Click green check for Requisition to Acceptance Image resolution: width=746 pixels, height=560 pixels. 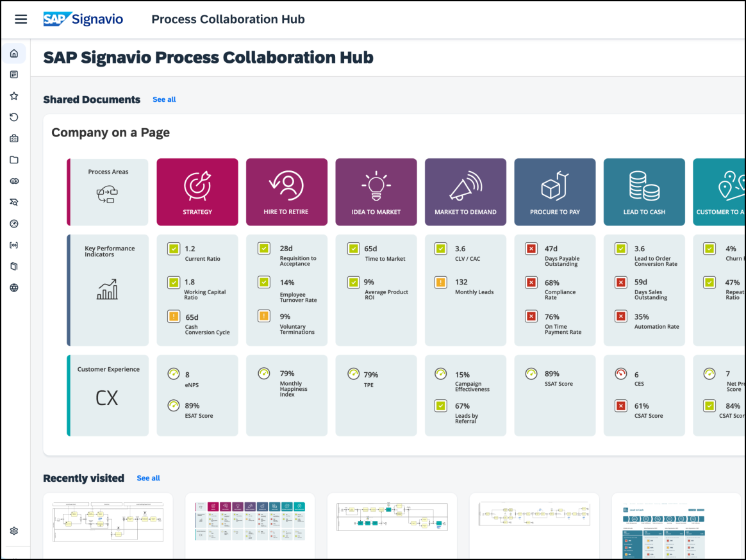coord(264,249)
